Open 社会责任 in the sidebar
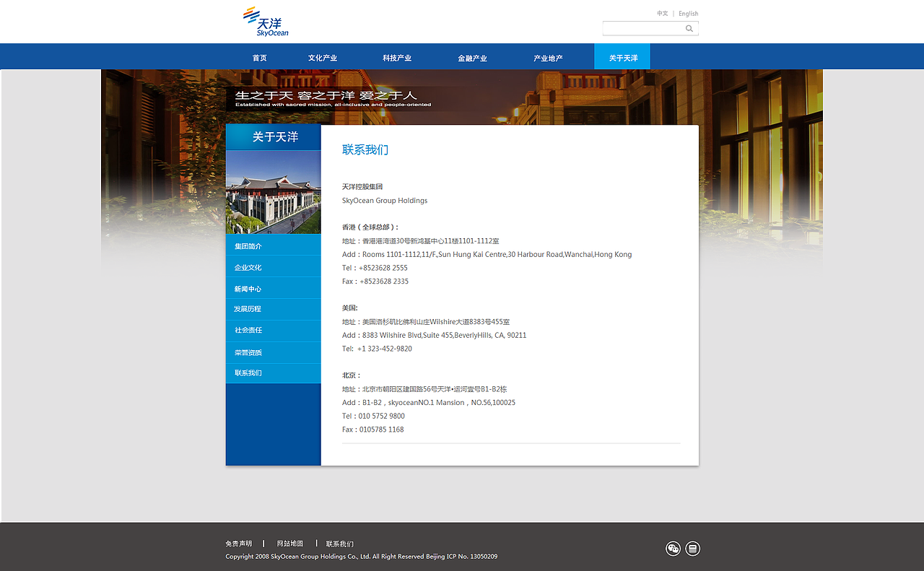This screenshot has width=924, height=571. click(x=273, y=331)
